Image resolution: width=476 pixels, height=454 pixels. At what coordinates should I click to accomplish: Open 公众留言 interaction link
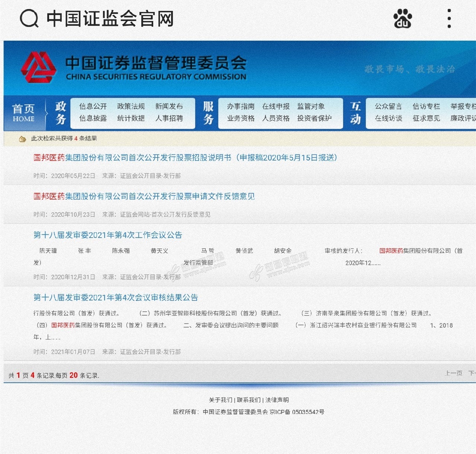tap(388, 106)
